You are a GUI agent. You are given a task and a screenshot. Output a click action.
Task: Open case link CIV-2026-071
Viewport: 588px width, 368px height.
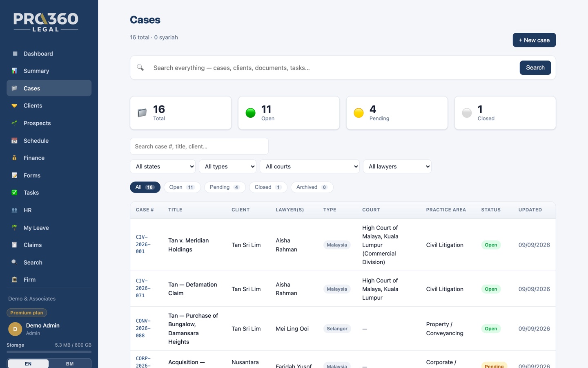pos(143,288)
